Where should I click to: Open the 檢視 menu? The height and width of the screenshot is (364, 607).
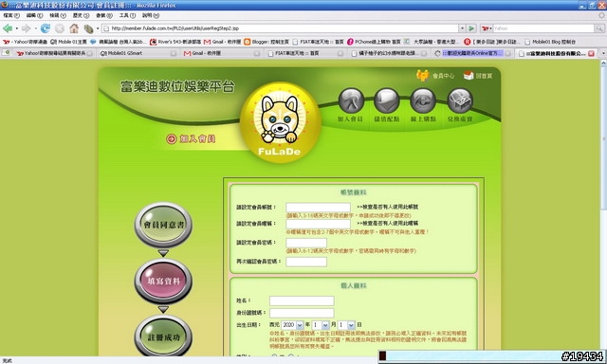(x=58, y=15)
